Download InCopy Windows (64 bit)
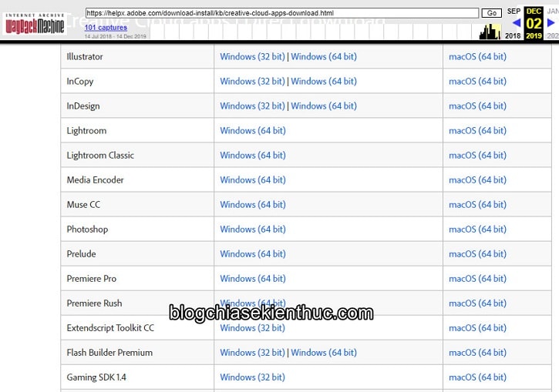This screenshot has height=392, width=559. [x=324, y=81]
